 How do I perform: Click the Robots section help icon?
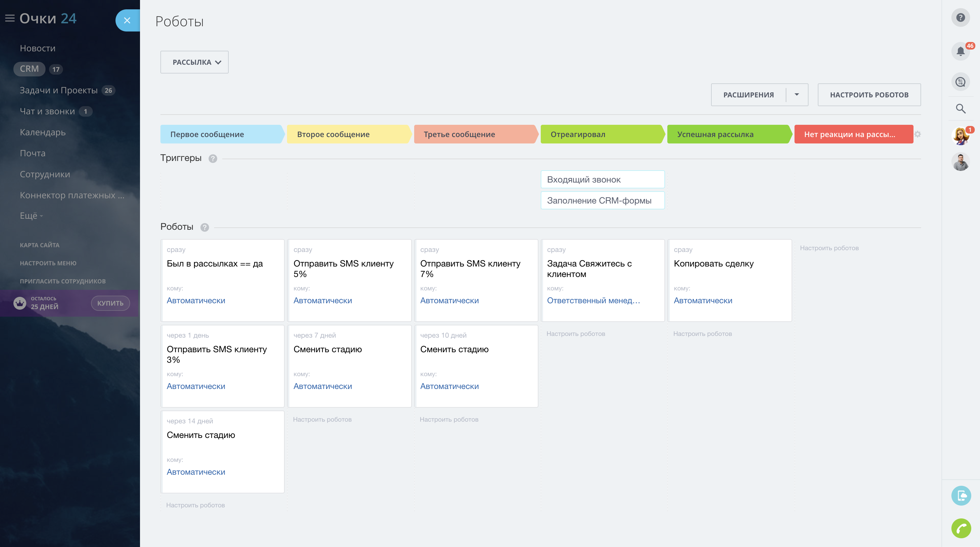tap(205, 227)
